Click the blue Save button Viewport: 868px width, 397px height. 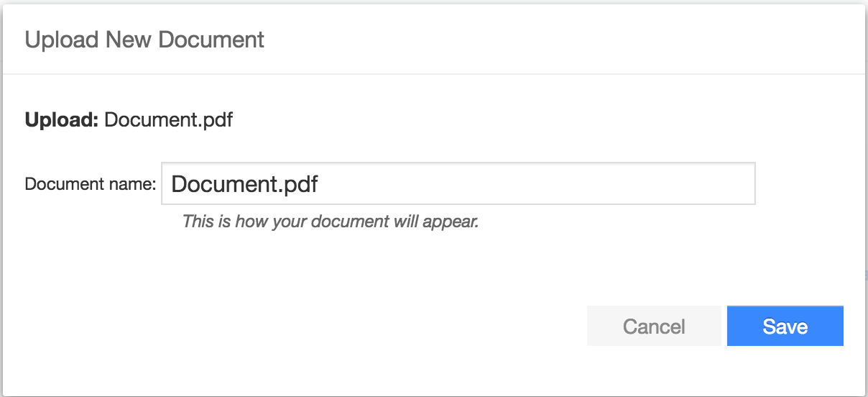[785, 327]
